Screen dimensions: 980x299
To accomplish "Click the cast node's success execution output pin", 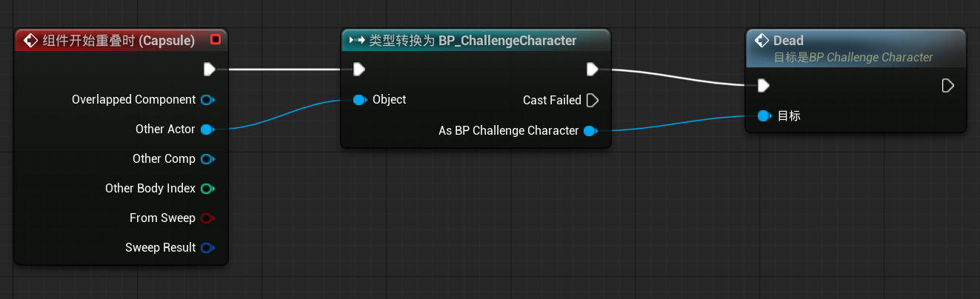I will (592, 70).
